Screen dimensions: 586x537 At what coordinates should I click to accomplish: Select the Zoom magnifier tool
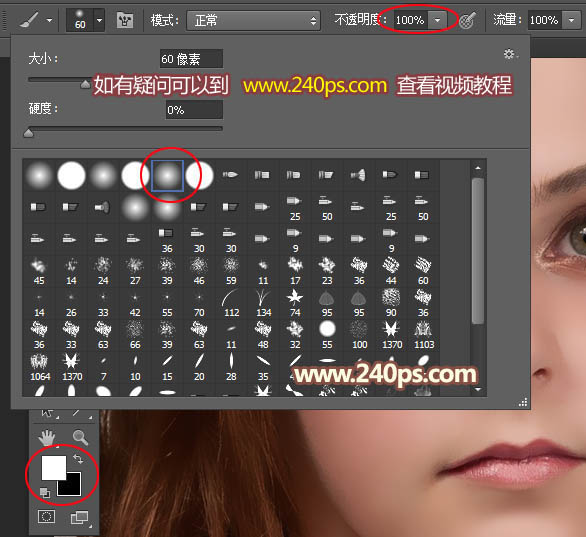pyautogui.click(x=80, y=437)
